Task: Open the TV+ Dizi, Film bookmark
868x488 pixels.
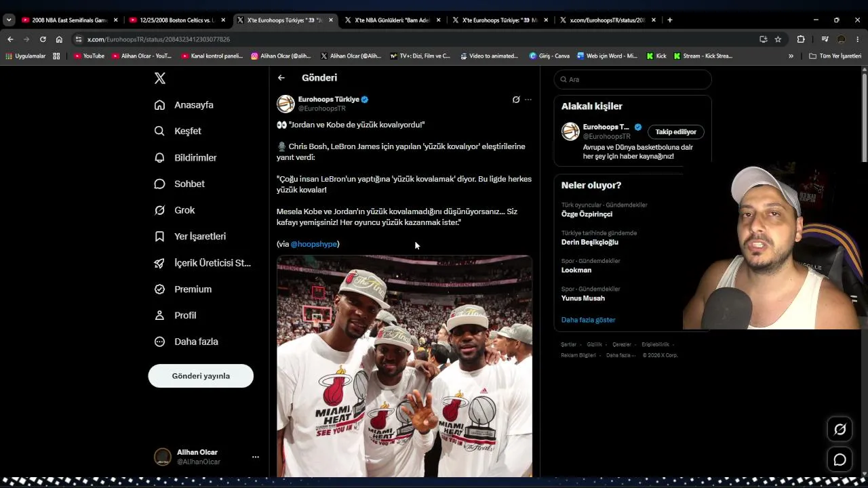Action: tap(420, 56)
